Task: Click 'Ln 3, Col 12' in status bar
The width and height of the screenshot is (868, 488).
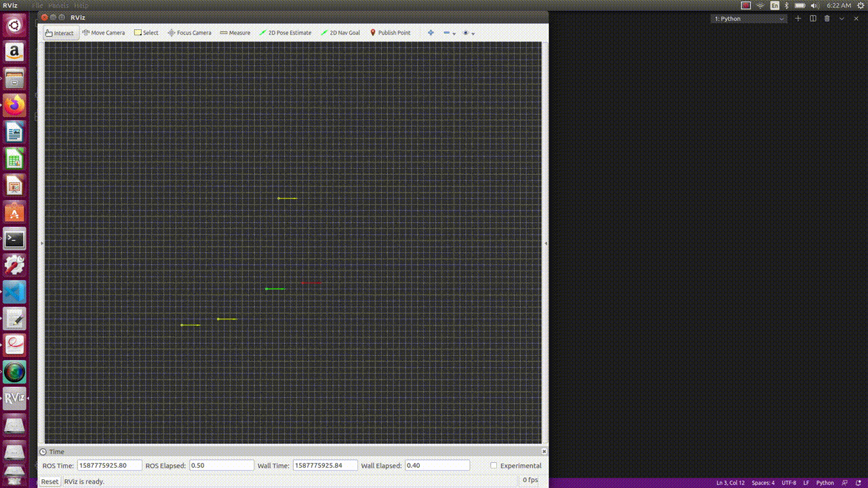Action: coord(730,483)
